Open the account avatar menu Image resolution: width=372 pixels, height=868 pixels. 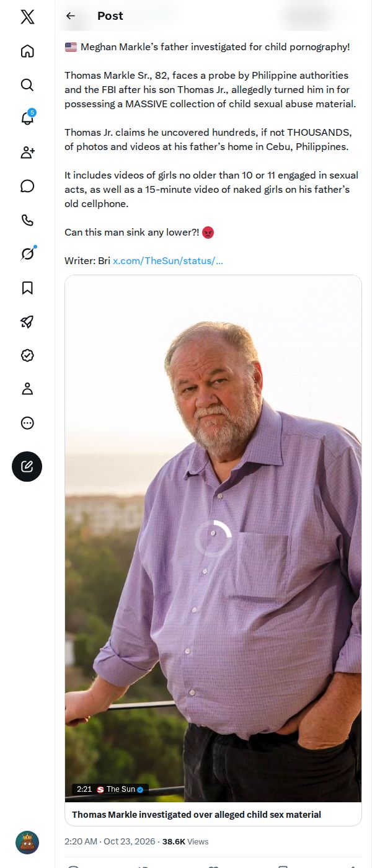coord(27,843)
